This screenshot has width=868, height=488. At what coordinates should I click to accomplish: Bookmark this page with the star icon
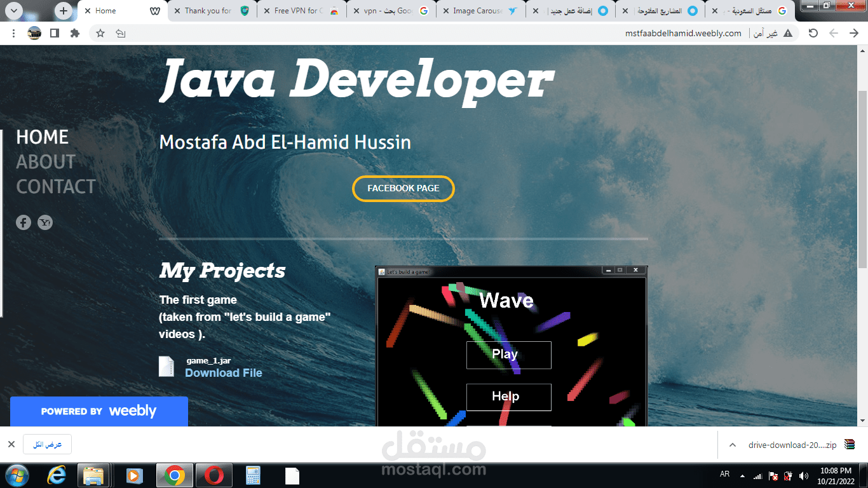tap(100, 33)
